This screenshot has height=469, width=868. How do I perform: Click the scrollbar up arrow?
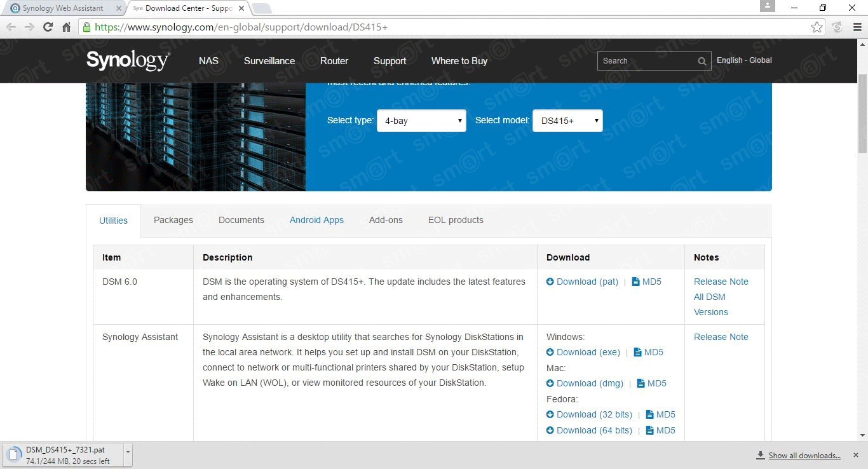pyautogui.click(x=862, y=44)
